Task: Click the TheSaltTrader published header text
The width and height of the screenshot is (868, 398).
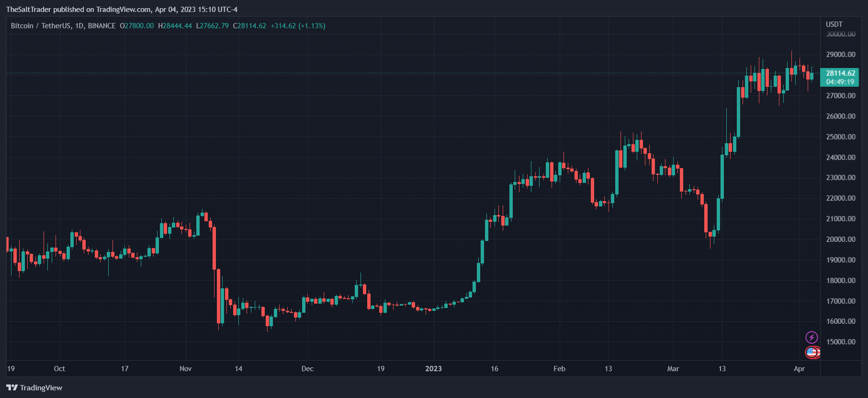Action: [x=122, y=10]
